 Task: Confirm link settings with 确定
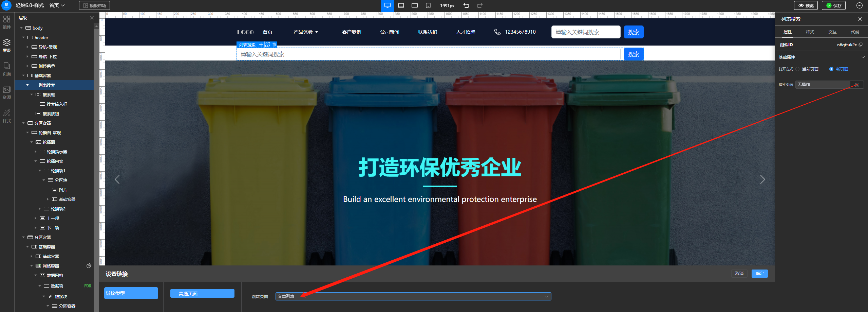coord(760,274)
